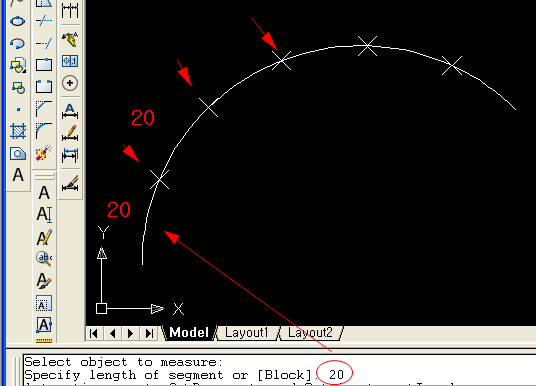This screenshot has height=386, width=536.
Task: Click the topmost X point marker on arc
Action: click(367, 46)
